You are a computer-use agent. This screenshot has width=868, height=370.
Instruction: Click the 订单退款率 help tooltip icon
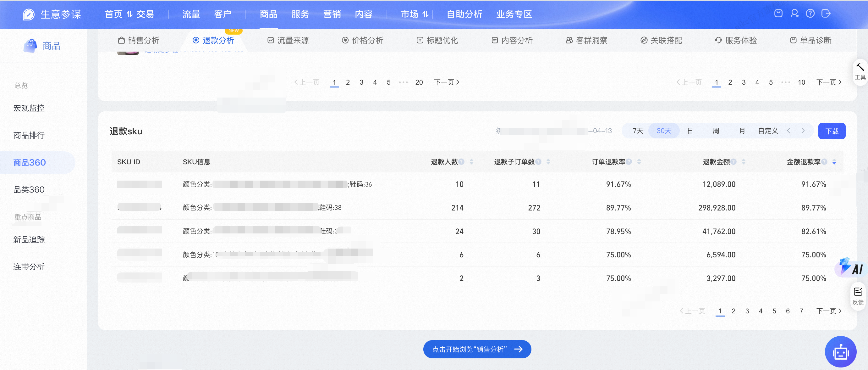point(629,161)
